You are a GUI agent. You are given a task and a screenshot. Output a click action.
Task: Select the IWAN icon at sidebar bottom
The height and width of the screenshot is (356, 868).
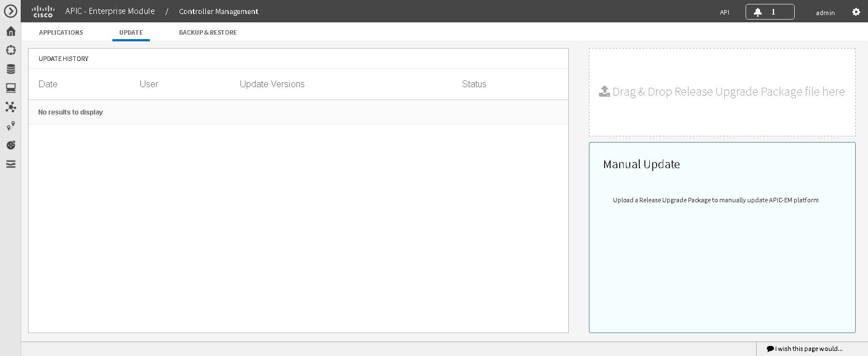(x=10, y=164)
